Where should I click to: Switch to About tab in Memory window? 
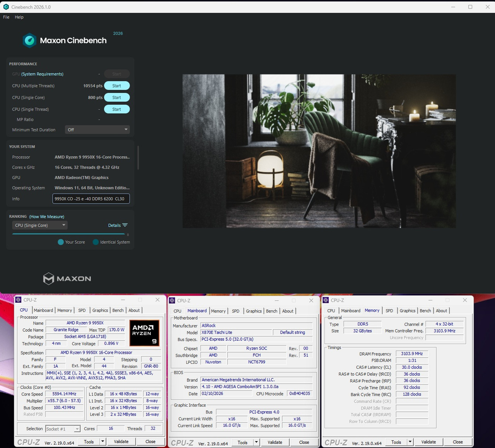[442, 311]
